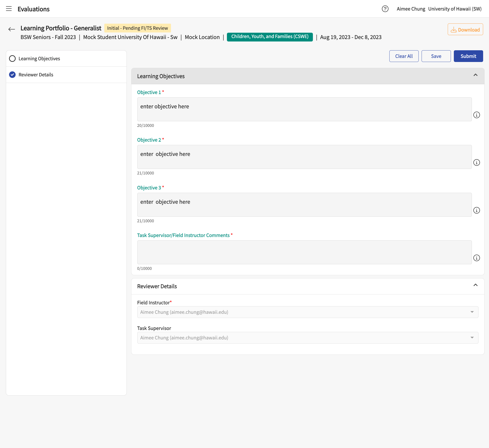Click the Mock Student University Of Hawaii - Sw text
The width and height of the screenshot is (489, 448).
click(x=130, y=37)
